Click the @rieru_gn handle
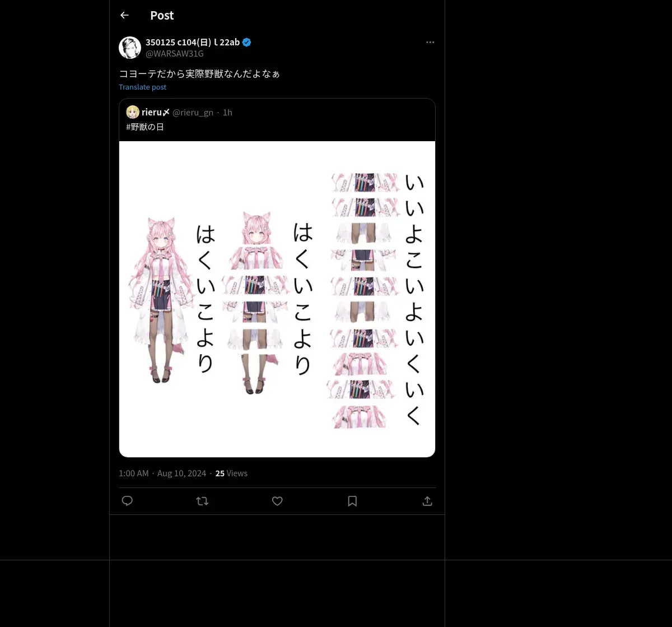 pyautogui.click(x=193, y=112)
